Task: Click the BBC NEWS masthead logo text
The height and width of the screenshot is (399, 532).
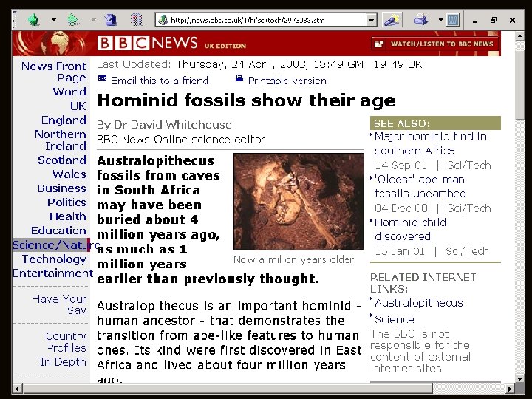Action: (x=147, y=44)
